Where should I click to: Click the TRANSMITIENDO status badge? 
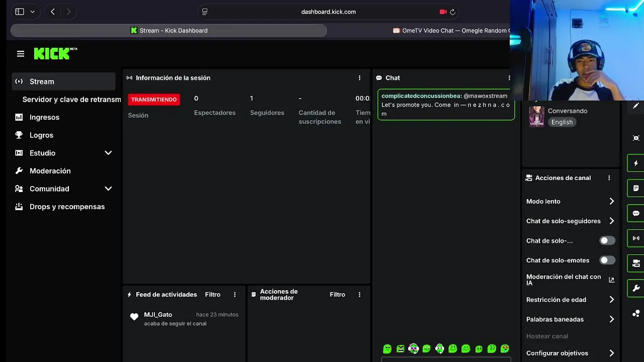[154, 100]
